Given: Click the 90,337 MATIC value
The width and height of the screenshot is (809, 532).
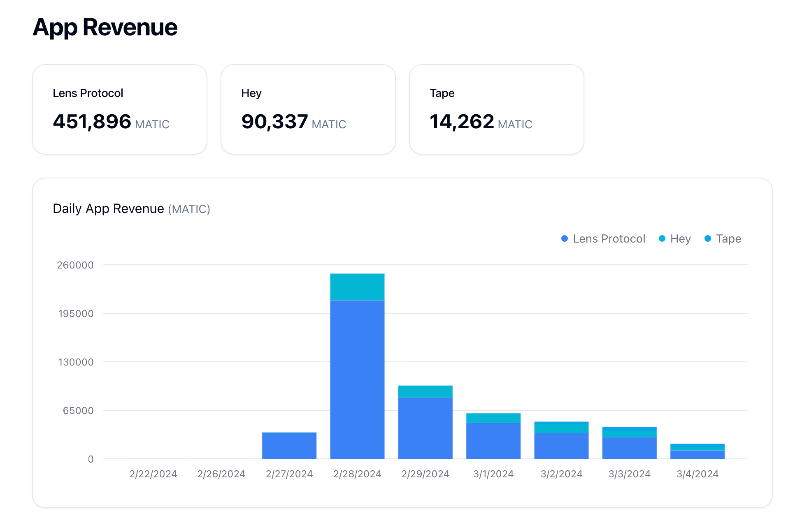Looking at the screenshot, I should pyautogui.click(x=294, y=122).
